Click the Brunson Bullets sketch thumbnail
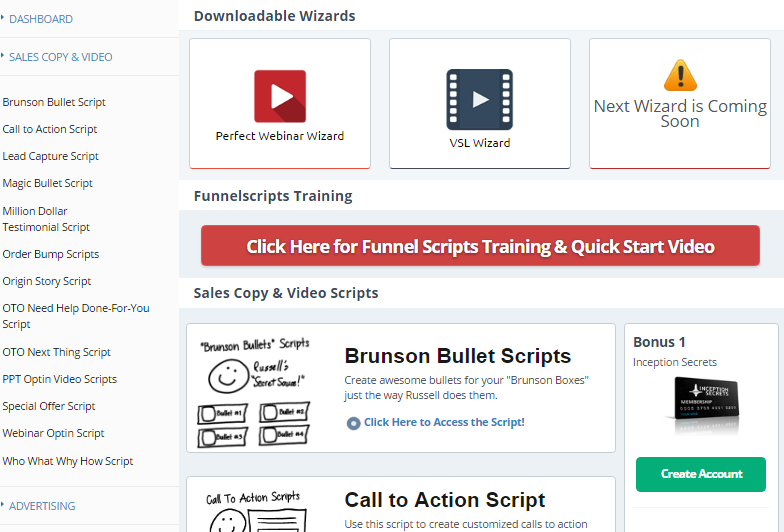The width and height of the screenshot is (784, 532). (254, 392)
